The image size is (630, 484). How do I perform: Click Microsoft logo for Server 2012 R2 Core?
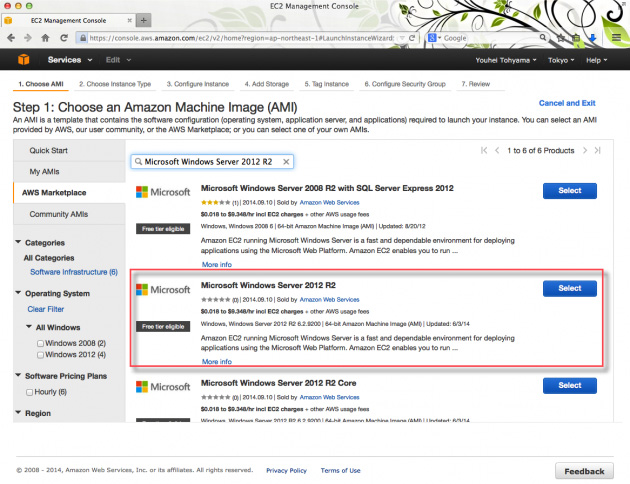[163, 387]
